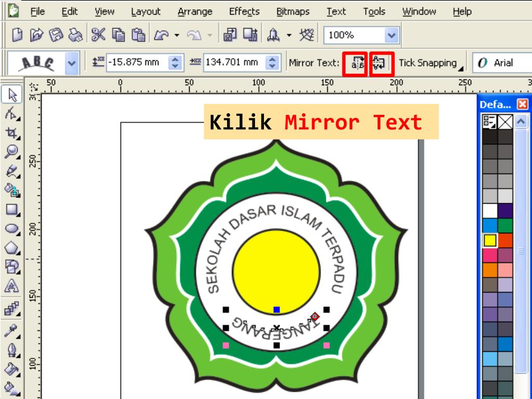The width and height of the screenshot is (532, 399).
Task: Click the Print icon
Action: coord(76,35)
